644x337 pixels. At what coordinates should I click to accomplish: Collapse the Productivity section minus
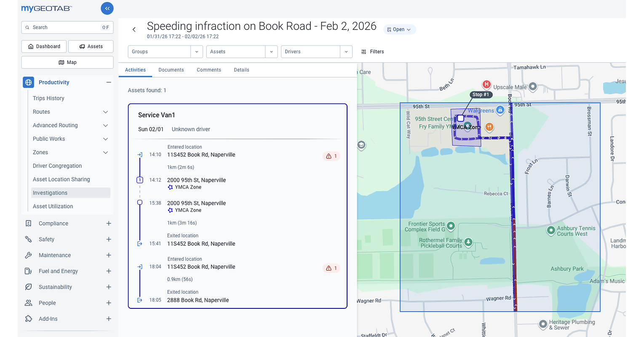[x=109, y=82]
